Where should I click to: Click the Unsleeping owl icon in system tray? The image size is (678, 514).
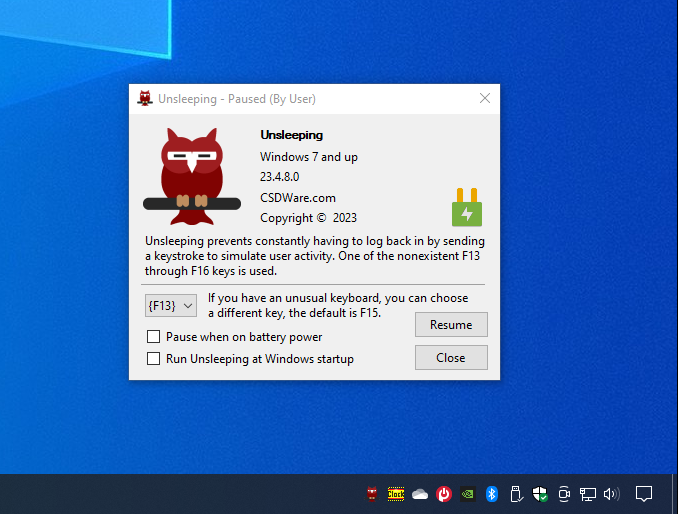tap(372, 494)
